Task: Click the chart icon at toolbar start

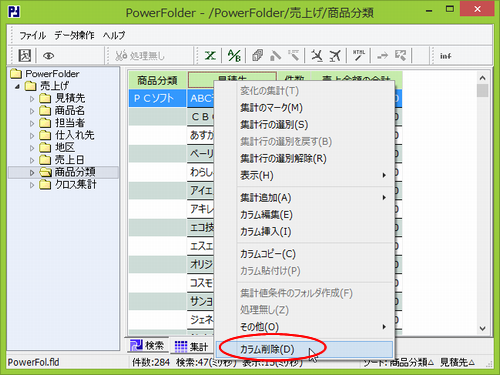Action: [x=25, y=56]
